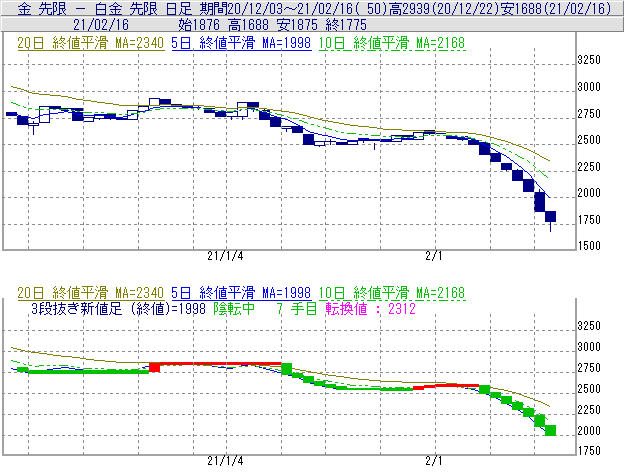Click the 安1875 value in the second header row
This screenshot has width=624, height=473.
pos(298,25)
